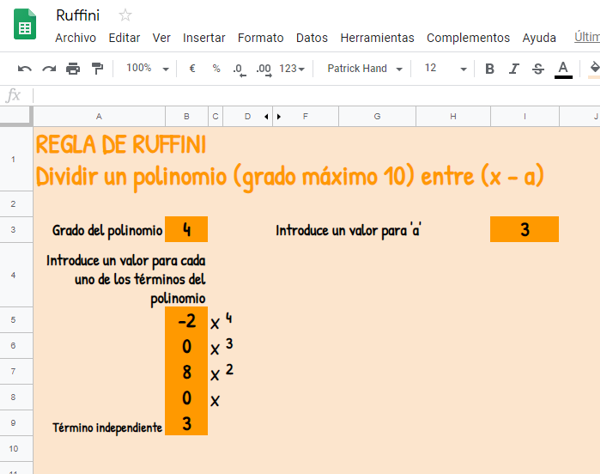Viewport: 600px width, 474px height.
Task: Open the fill color picker
Action: point(594,69)
